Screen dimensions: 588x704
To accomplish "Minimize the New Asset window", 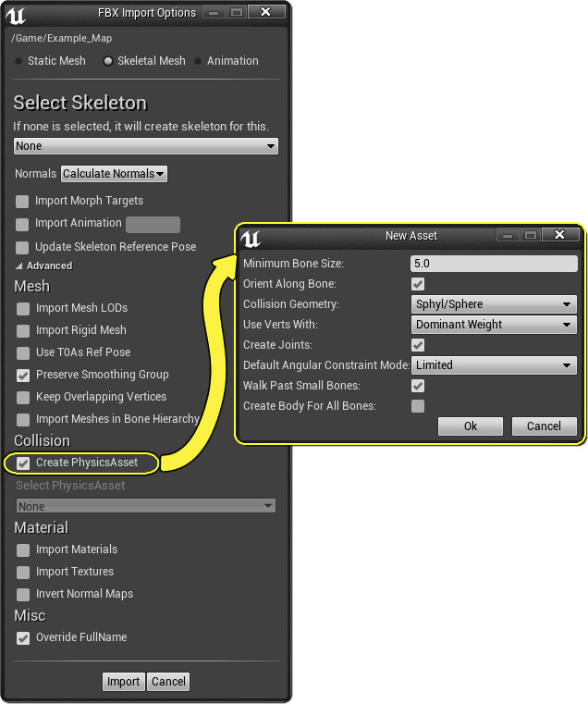I will tap(508, 235).
